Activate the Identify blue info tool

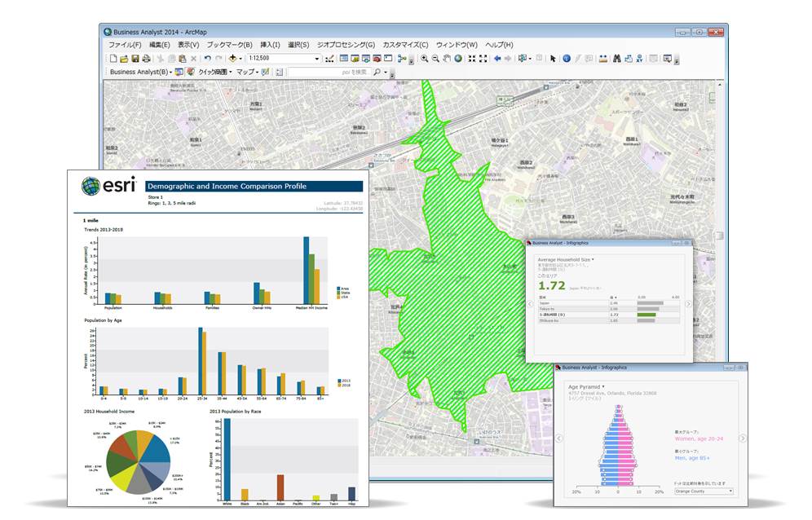point(567,59)
